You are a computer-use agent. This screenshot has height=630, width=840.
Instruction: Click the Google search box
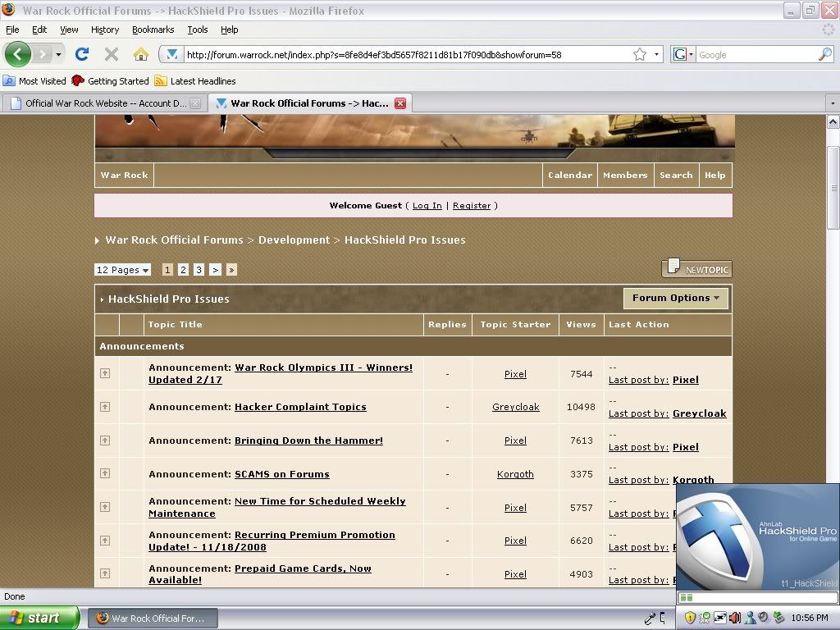(x=756, y=55)
